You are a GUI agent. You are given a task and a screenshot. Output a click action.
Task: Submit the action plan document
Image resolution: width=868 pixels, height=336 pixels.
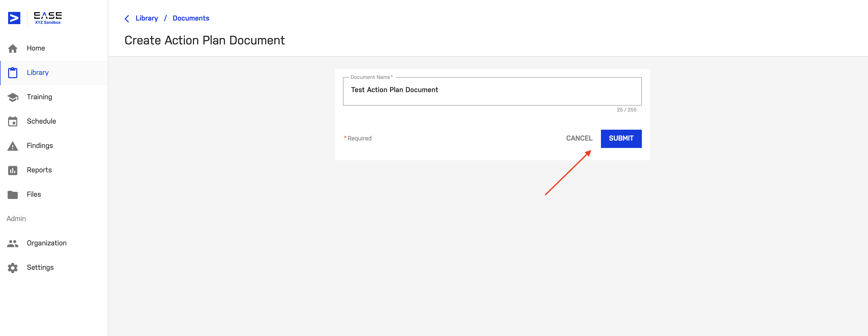(621, 138)
